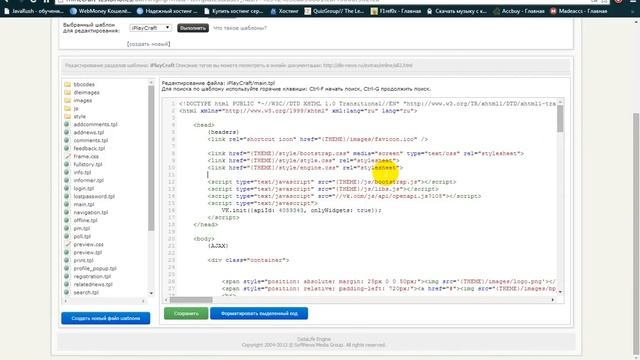The image size is (640, 360).
Task: Click the QuizGroup bookmark favicon
Action: [x=307, y=11]
